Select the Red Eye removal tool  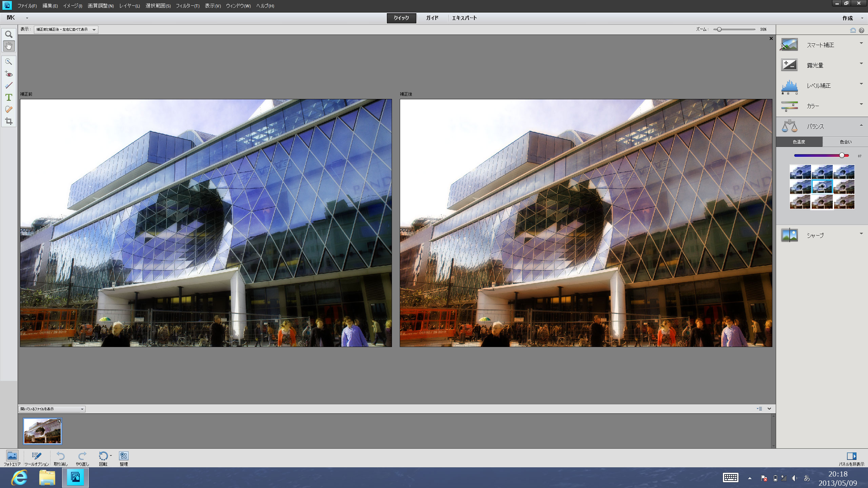[9, 74]
